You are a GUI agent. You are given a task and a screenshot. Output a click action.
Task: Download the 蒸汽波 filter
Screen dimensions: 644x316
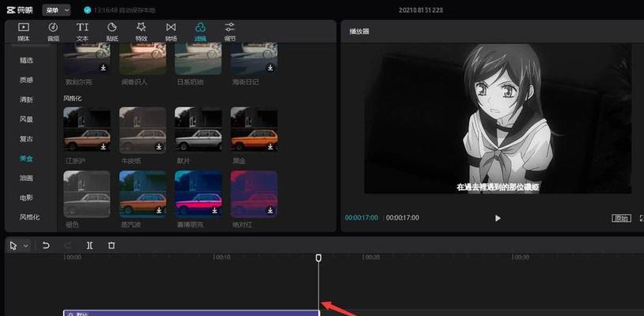click(159, 210)
